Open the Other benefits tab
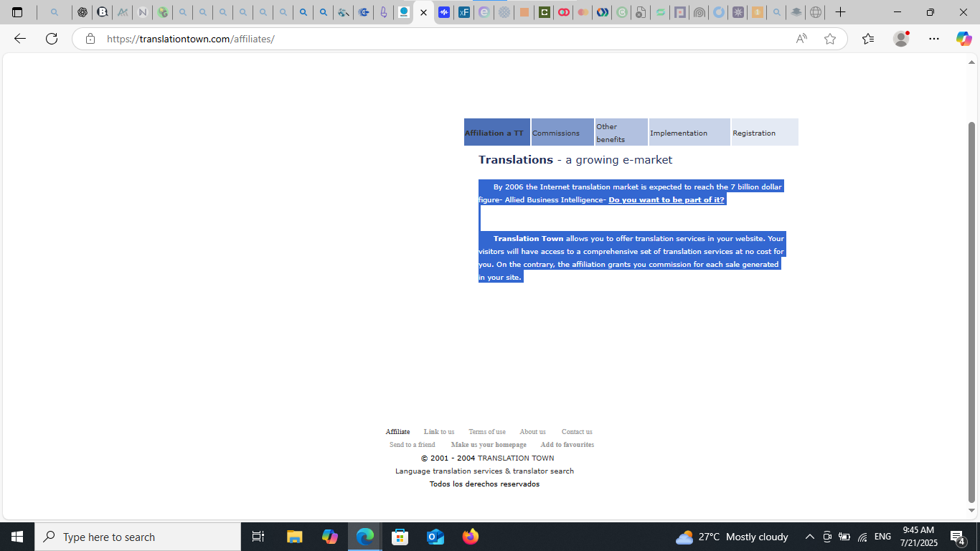The width and height of the screenshot is (980, 551). 621,133
